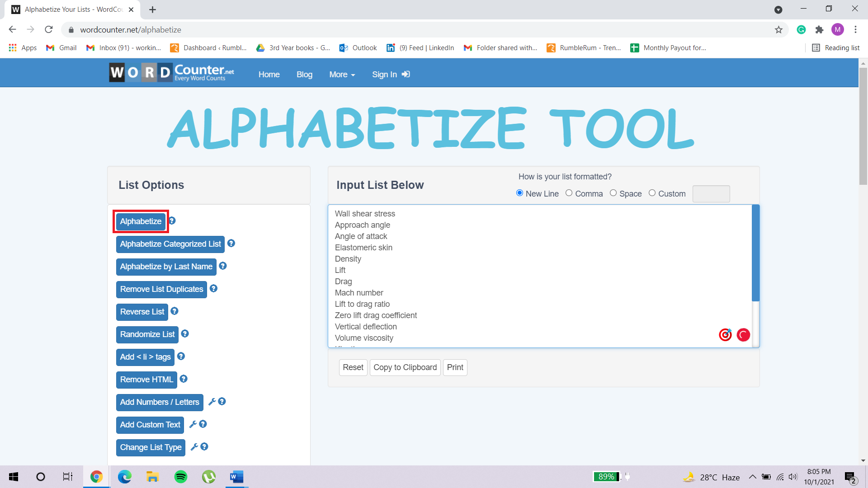Go back using the browser back arrow
This screenshot has width=868, height=488.
[x=13, y=30]
